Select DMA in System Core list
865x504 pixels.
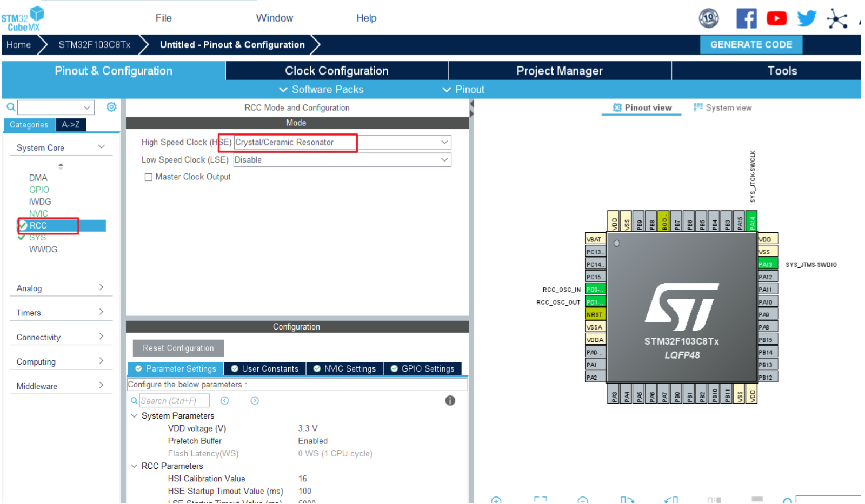point(38,178)
